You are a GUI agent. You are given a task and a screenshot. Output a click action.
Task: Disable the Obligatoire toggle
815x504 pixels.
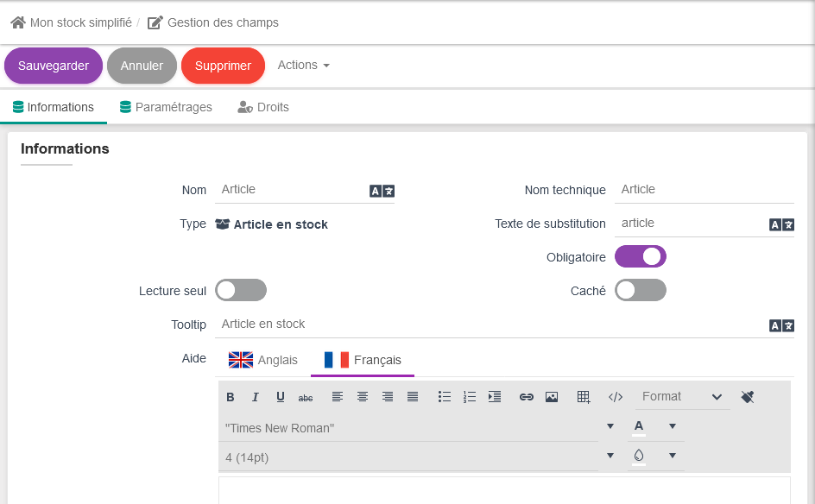tap(640, 257)
